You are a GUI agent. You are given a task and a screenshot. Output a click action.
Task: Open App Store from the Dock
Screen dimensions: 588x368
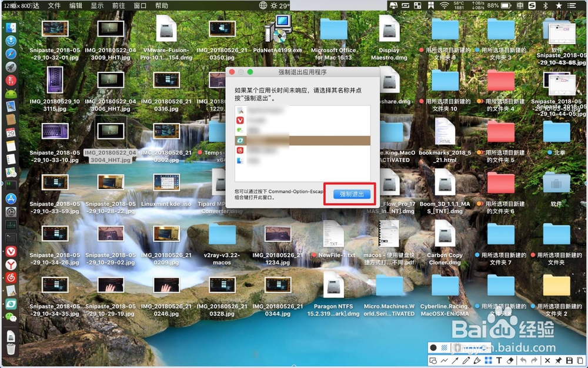(11, 198)
